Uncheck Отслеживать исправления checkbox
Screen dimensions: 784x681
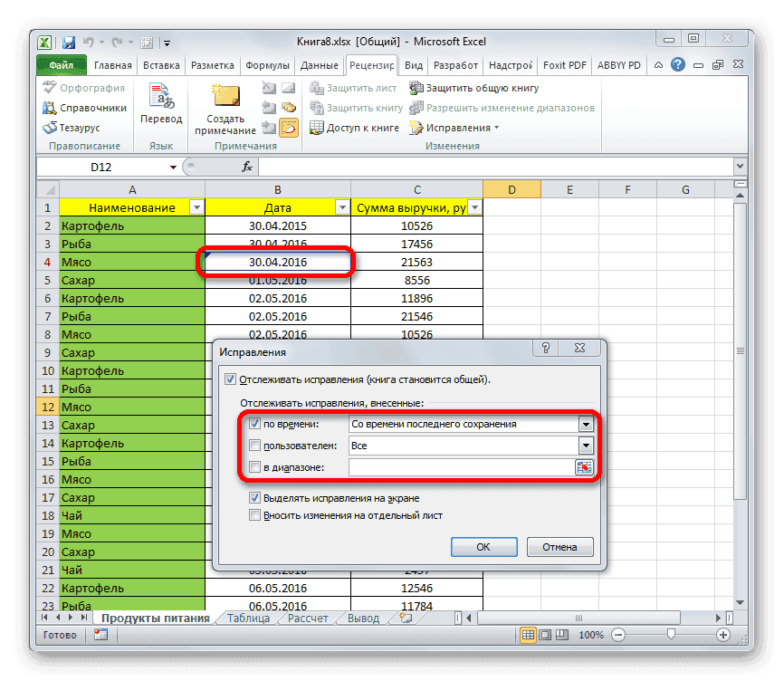point(230,379)
